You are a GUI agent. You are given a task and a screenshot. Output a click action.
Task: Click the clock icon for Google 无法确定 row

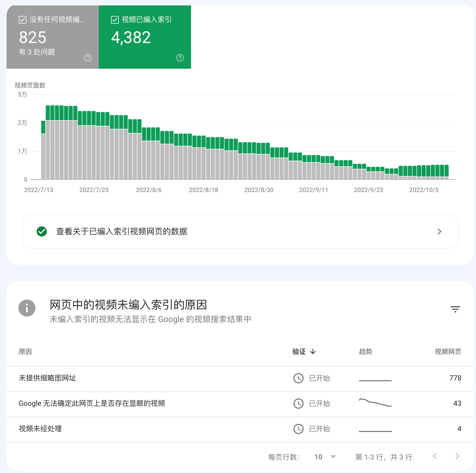(298, 403)
